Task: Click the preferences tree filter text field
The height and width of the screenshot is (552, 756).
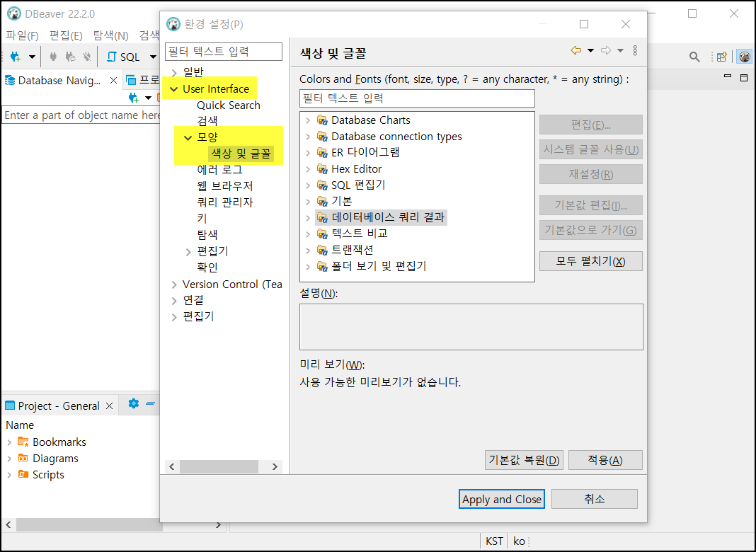Action: [x=223, y=52]
